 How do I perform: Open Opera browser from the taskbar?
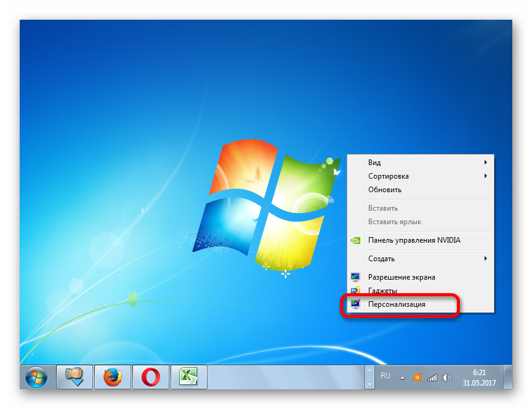150,376
